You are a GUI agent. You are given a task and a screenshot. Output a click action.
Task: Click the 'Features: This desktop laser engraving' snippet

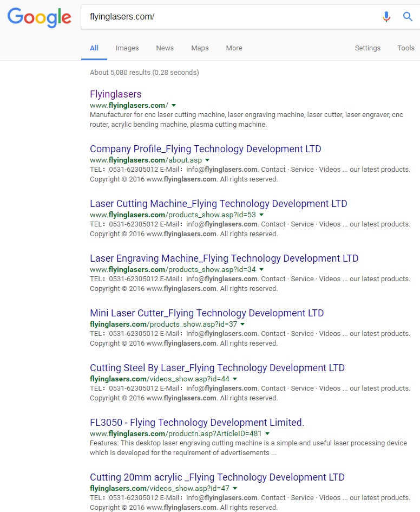point(248,448)
